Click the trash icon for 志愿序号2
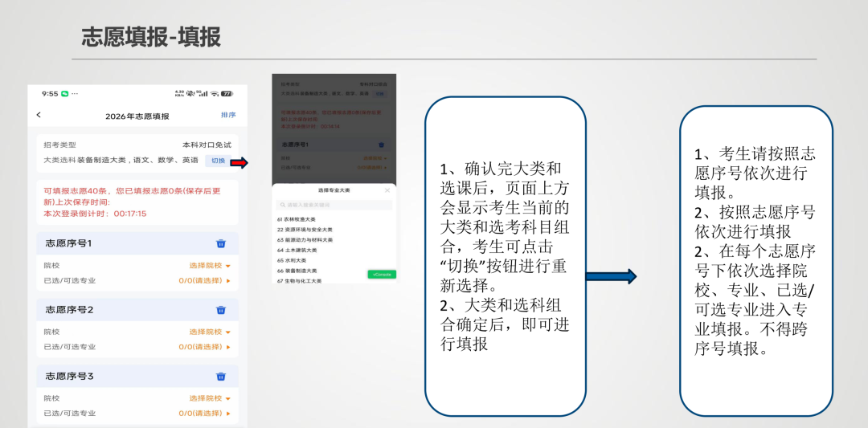868x428 pixels. (221, 310)
